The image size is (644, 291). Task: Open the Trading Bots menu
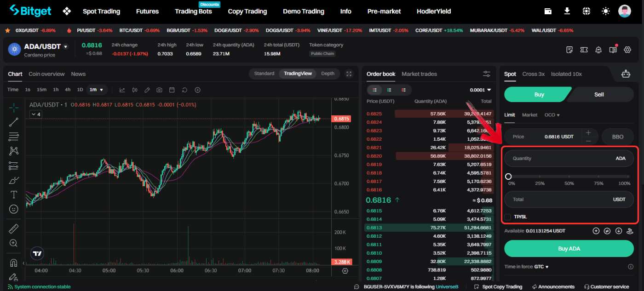pos(193,11)
